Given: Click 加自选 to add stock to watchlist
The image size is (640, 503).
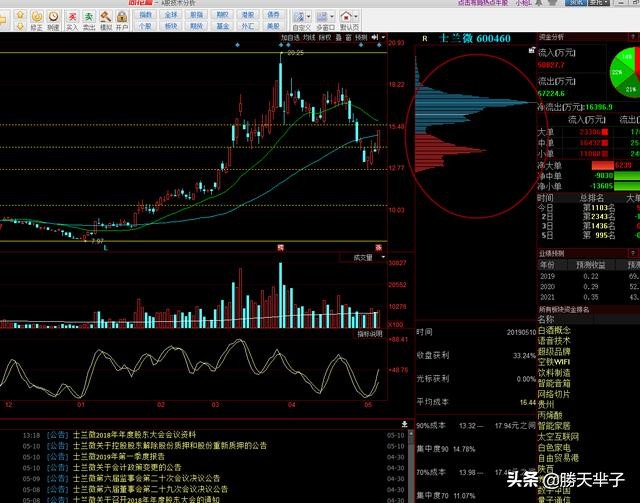Looking at the screenshot, I should pyautogui.click(x=290, y=38).
